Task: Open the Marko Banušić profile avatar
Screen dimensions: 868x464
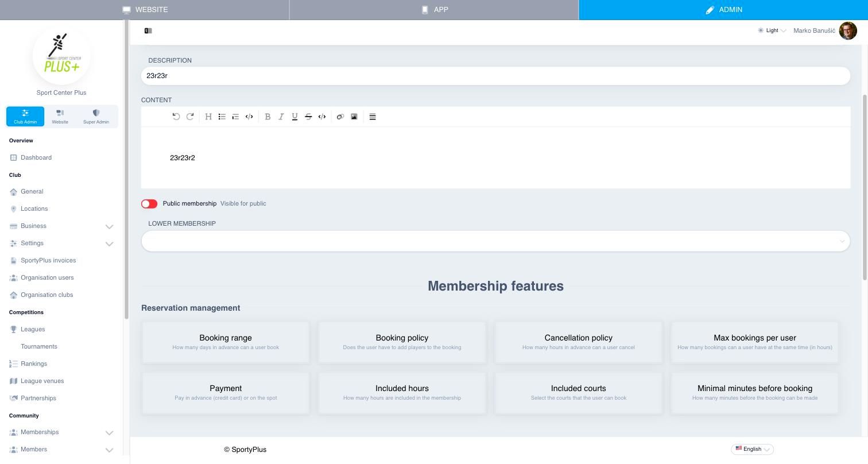Action: 848,30
